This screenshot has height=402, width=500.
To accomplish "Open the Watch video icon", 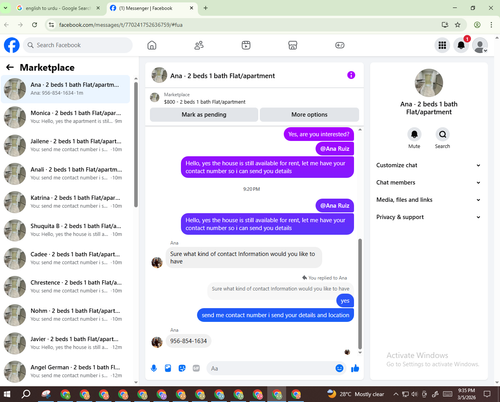I will tap(246, 45).
